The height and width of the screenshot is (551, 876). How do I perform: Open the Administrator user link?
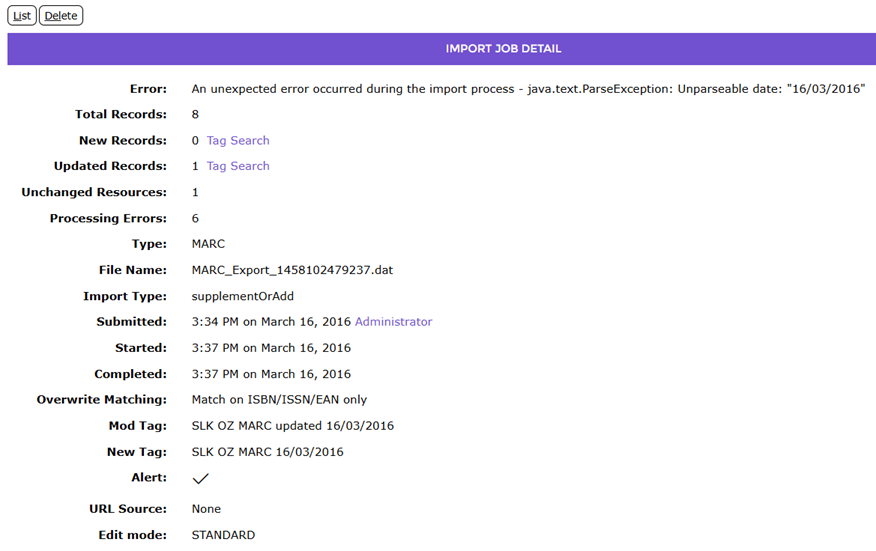coord(393,322)
